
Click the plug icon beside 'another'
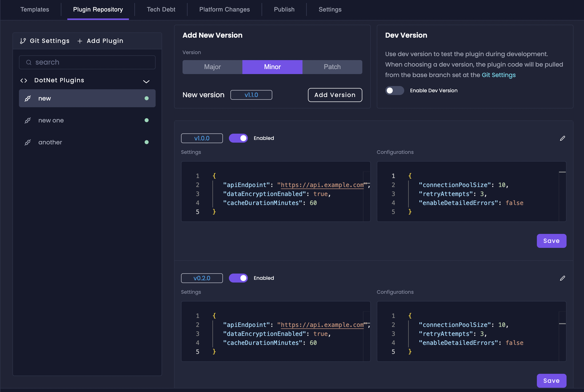28,142
